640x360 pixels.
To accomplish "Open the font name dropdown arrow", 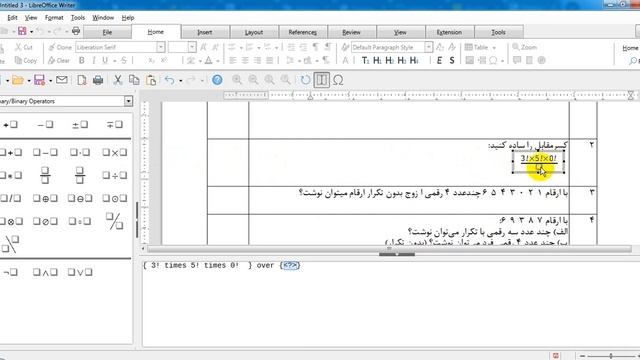I will [160, 47].
